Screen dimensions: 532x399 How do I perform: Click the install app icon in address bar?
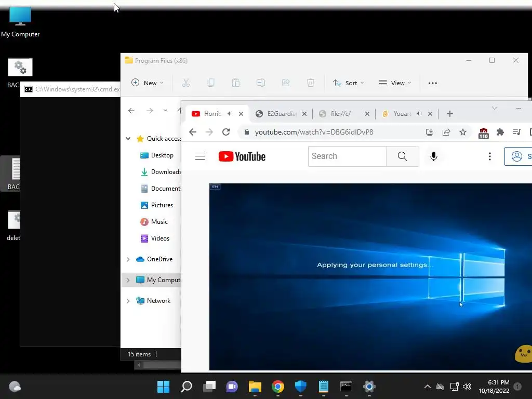(x=430, y=132)
